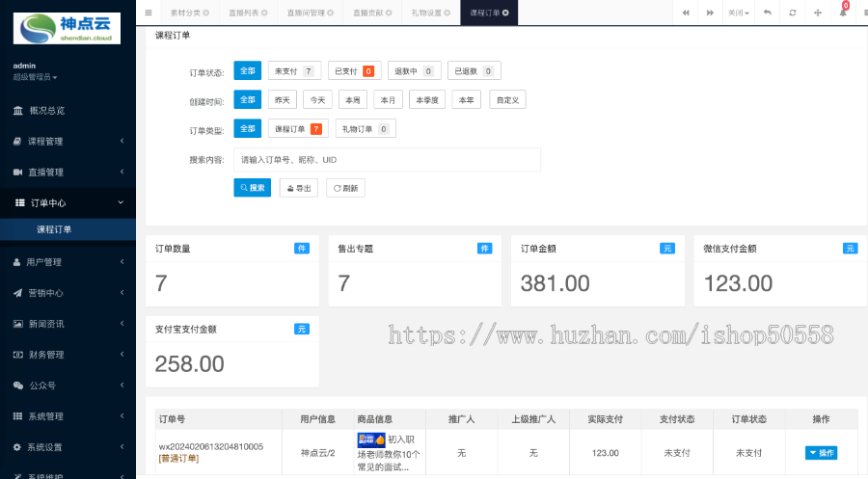
Task: Expand the 课程管理 sidebar menu
Action: [x=68, y=142]
